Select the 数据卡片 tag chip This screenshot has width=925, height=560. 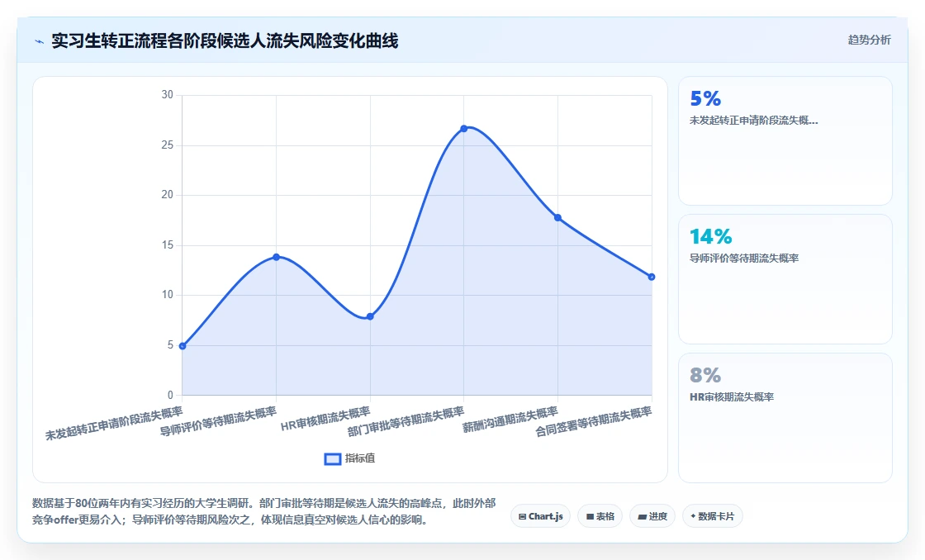(x=713, y=516)
